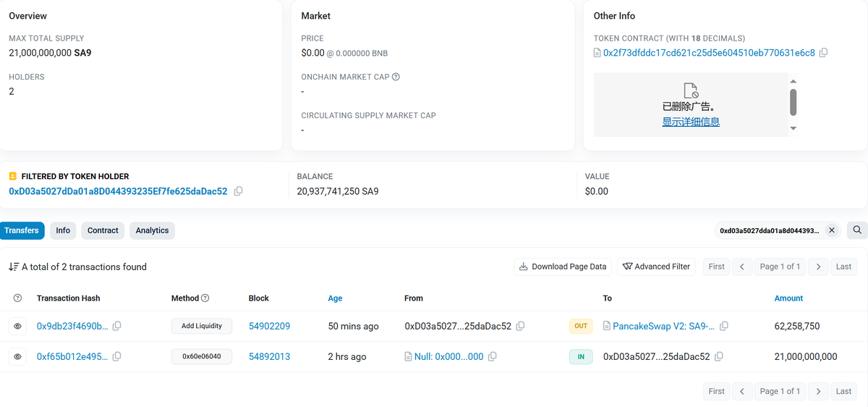Click the sort icon beside transactions total
868x407 pixels.
[x=14, y=267]
